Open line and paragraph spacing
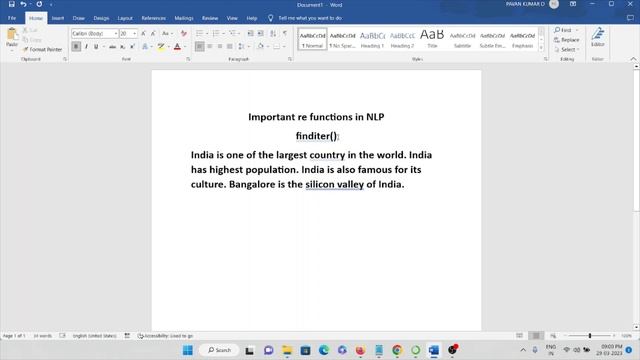The height and width of the screenshot is (360, 640). (x=242, y=47)
